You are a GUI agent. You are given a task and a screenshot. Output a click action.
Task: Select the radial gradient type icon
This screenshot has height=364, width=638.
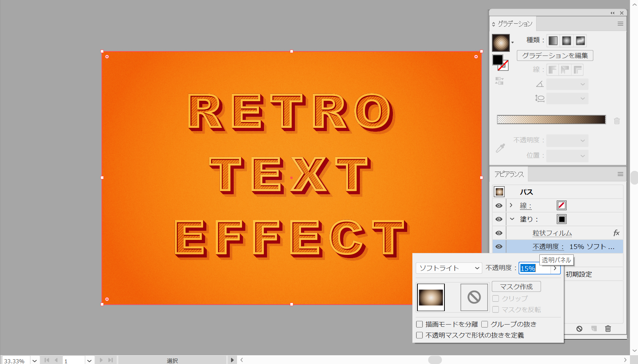click(566, 41)
